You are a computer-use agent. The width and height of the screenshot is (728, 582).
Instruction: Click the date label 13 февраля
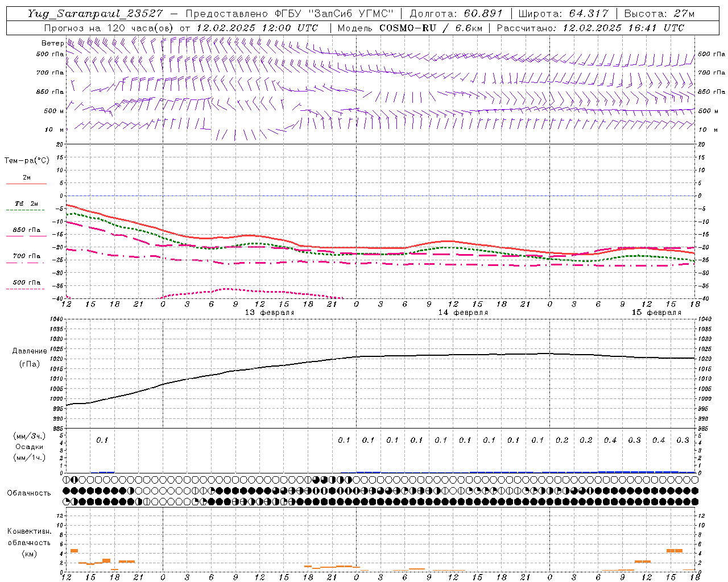[270, 313]
